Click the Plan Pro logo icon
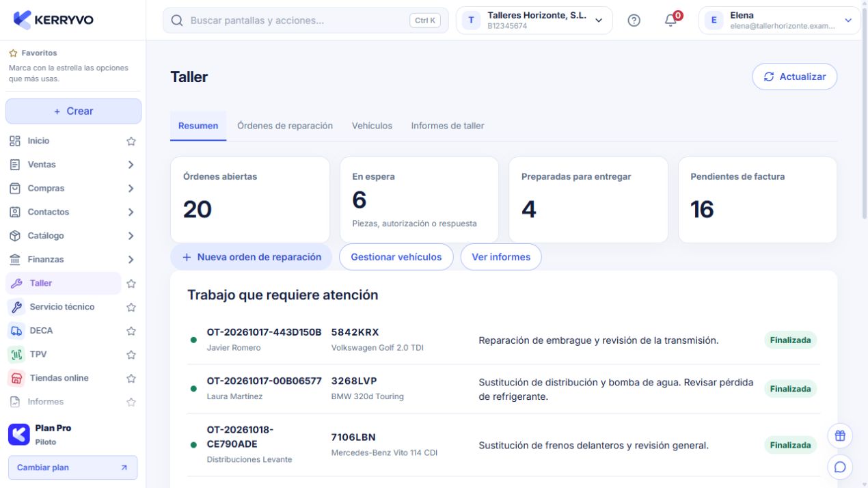This screenshot has height=488, width=868. (18, 435)
